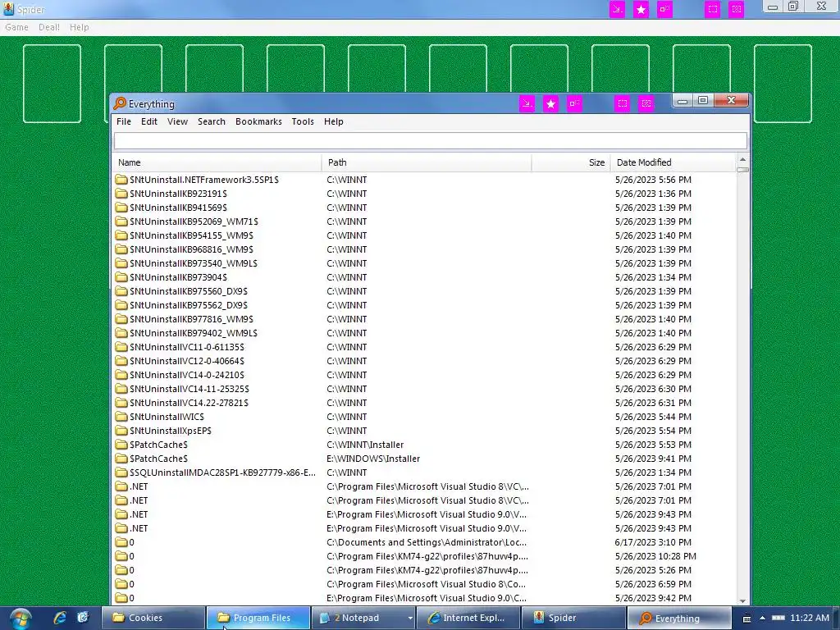
Task: Select $PatchCache$ in C:\WINNT\Installer
Action: click(158, 444)
